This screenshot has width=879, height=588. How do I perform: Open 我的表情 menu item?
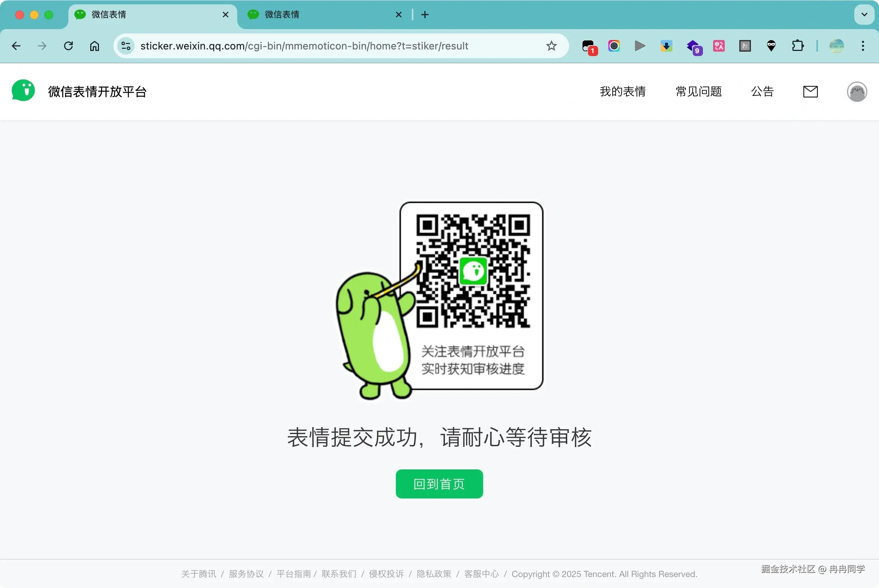tap(623, 91)
